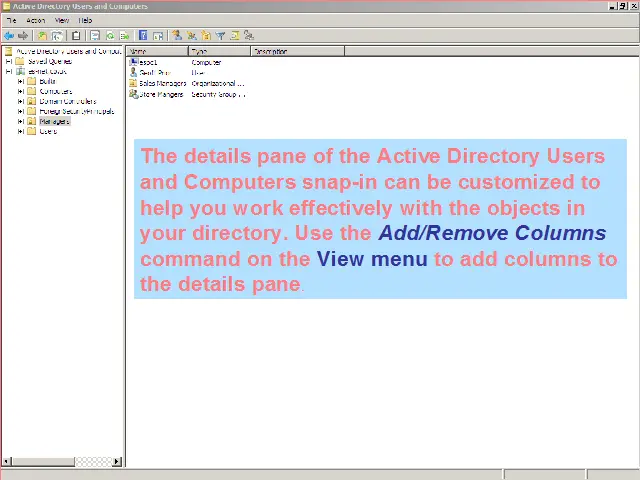Click the Domain Controllers folder icon

tap(32, 101)
